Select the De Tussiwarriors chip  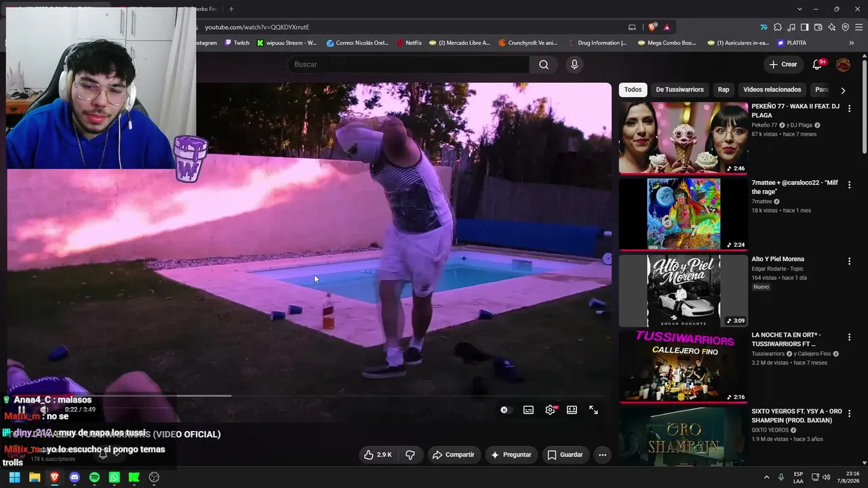[x=679, y=89]
